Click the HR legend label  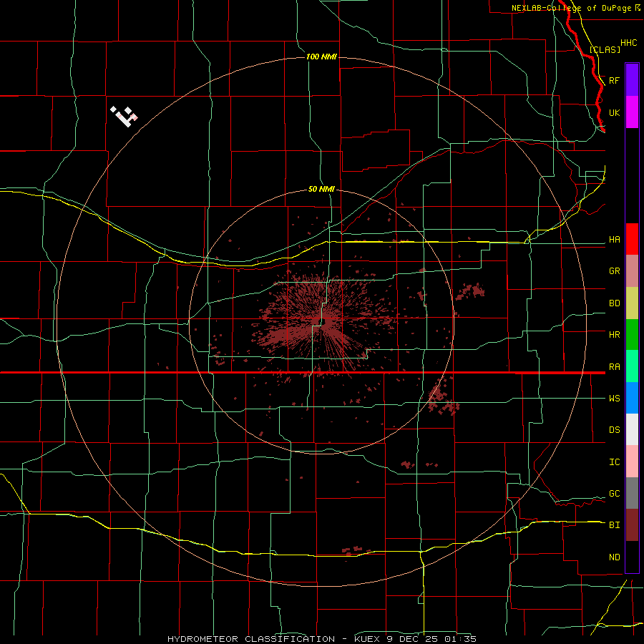(614, 335)
